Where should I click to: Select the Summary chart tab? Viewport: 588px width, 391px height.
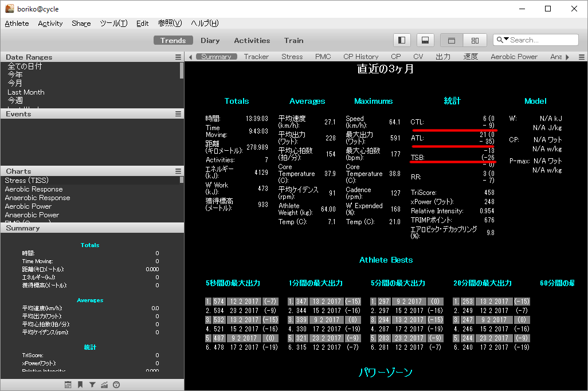coord(217,57)
